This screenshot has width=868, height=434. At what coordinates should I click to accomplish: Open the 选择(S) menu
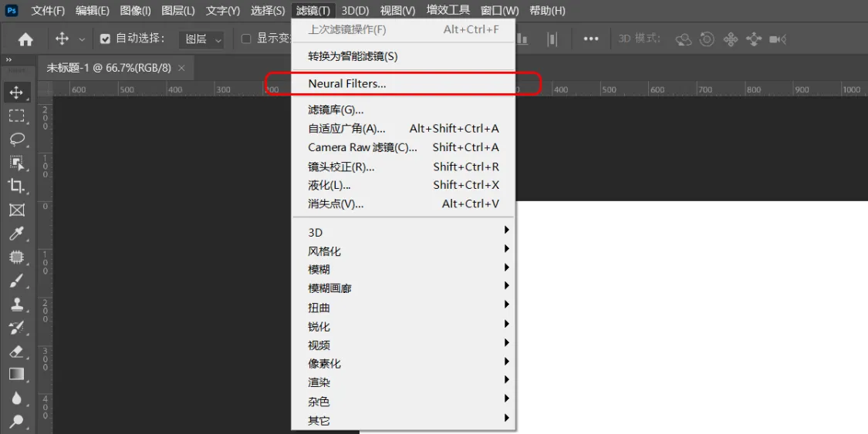tap(268, 11)
